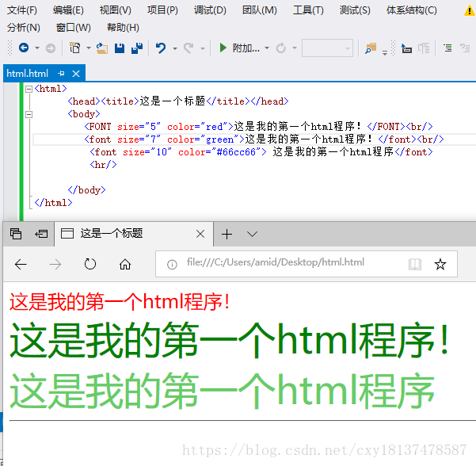Open the 文件(F) menu

pyautogui.click(x=22, y=10)
